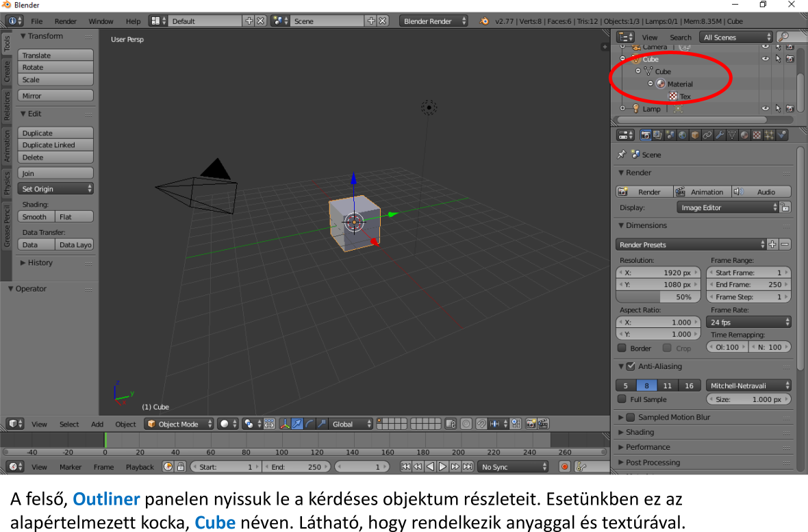Screen dimensions: 808x532
Task: Toggle the 3D manipulator axis widget button
Action: pyautogui.click(x=284, y=424)
